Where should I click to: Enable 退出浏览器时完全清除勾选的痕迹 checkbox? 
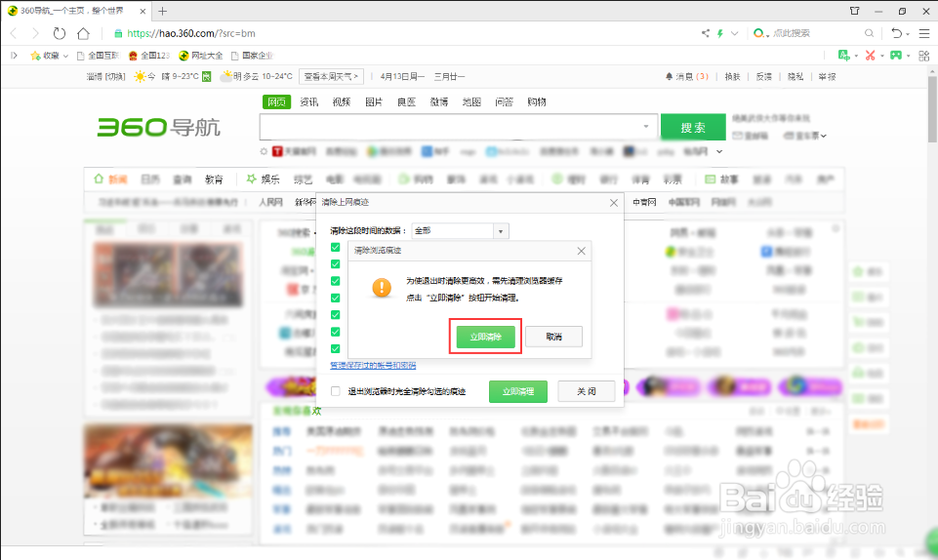tap(336, 391)
